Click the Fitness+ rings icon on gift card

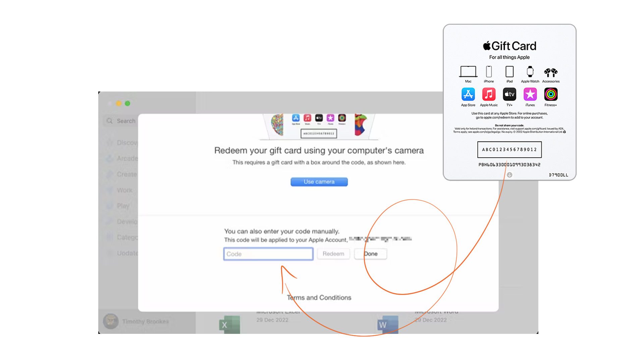coord(551,94)
